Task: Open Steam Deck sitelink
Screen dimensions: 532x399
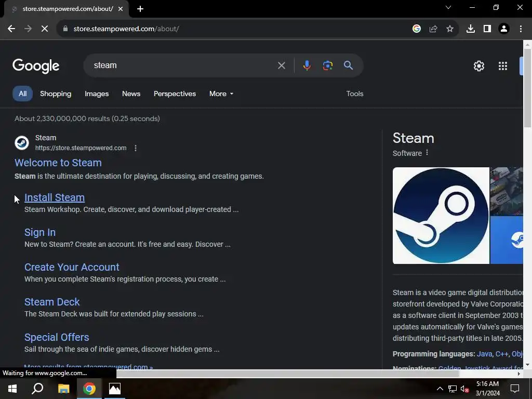Action: [52, 302]
